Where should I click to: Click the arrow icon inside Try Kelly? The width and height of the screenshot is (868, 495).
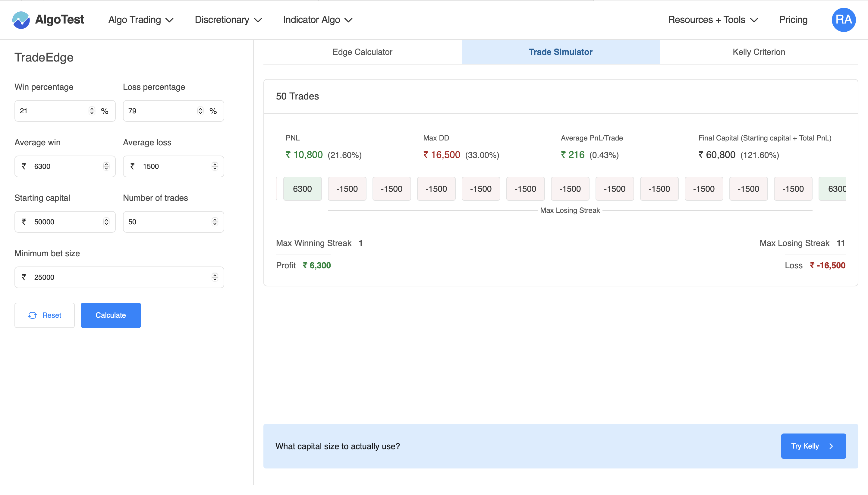(x=832, y=446)
